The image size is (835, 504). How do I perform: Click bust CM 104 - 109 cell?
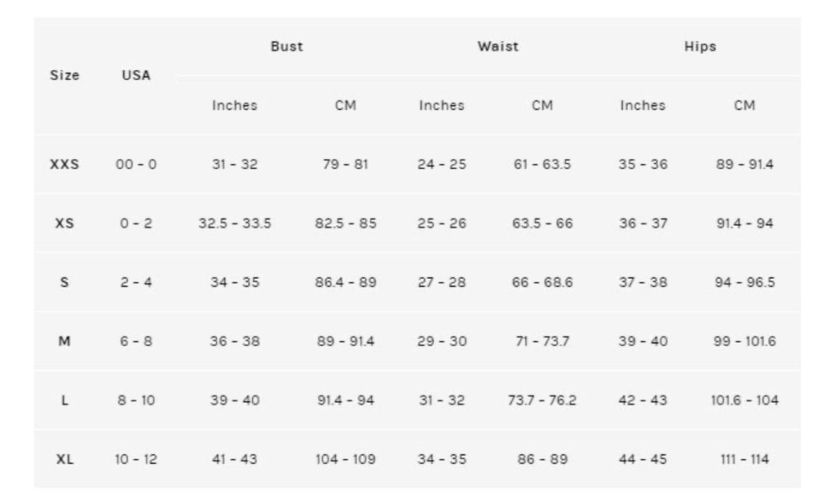point(346,459)
